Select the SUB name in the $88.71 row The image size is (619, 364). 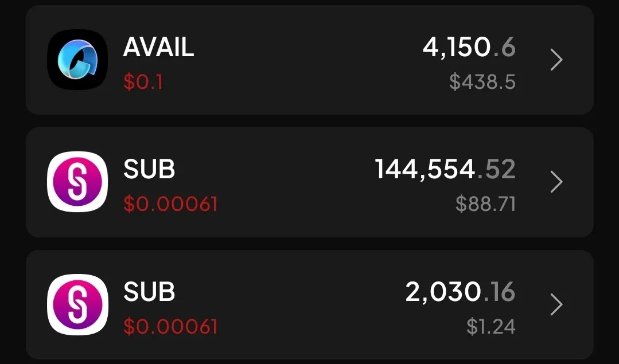pos(149,170)
